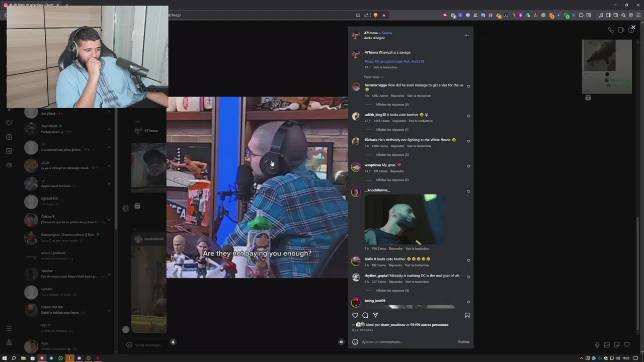Start a video call with the camera icon
This screenshot has width=644, height=362.
(621, 30)
